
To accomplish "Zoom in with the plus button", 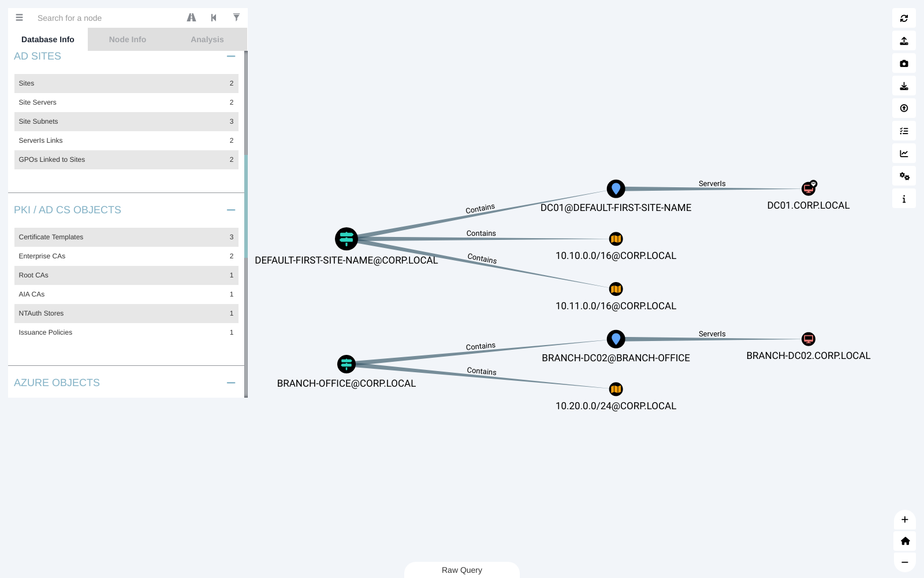I will (905, 520).
